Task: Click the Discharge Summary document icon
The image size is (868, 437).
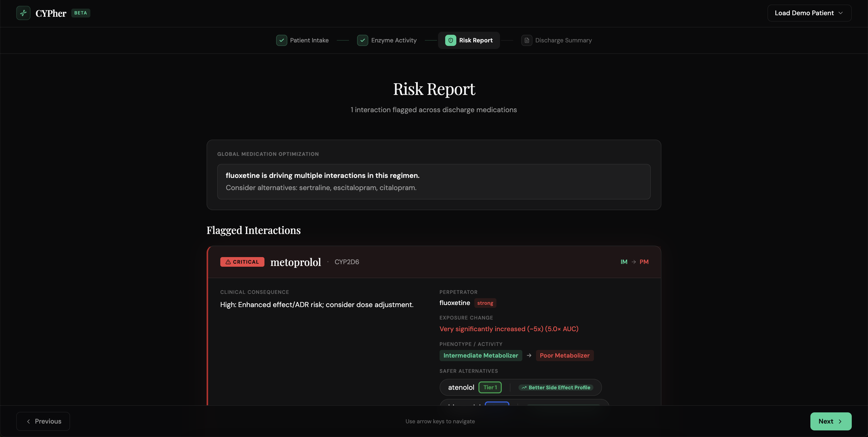Action: (x=527, y=40)
